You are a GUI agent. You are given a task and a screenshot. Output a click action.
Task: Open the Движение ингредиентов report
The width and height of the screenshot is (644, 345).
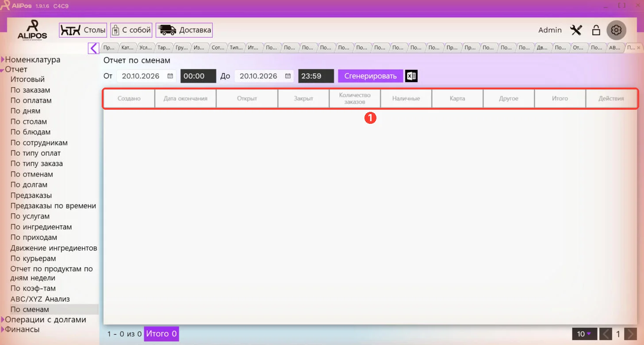(x=54, y=248)
